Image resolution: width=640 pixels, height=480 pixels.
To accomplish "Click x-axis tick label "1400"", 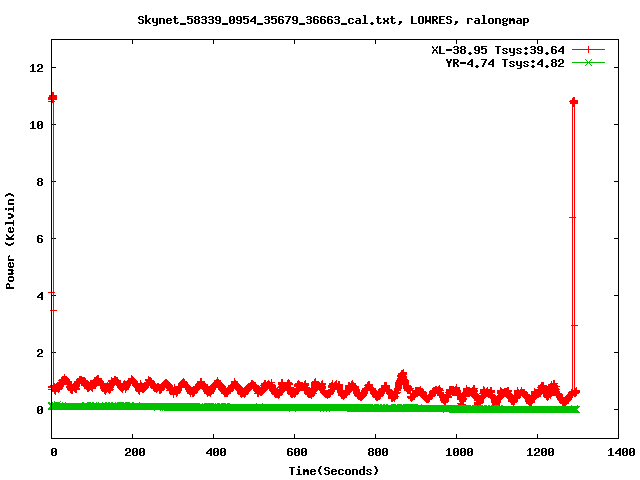I will 621,452.
